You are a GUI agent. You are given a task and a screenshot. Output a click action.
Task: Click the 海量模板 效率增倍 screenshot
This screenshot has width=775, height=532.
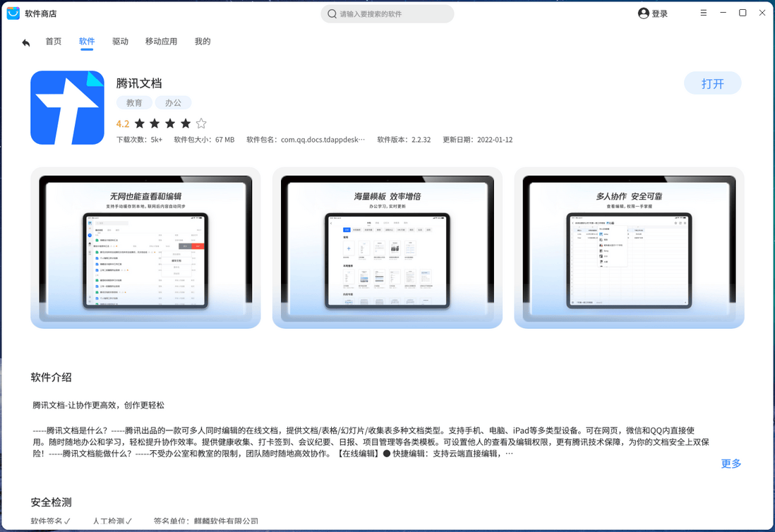coord(387,248)
